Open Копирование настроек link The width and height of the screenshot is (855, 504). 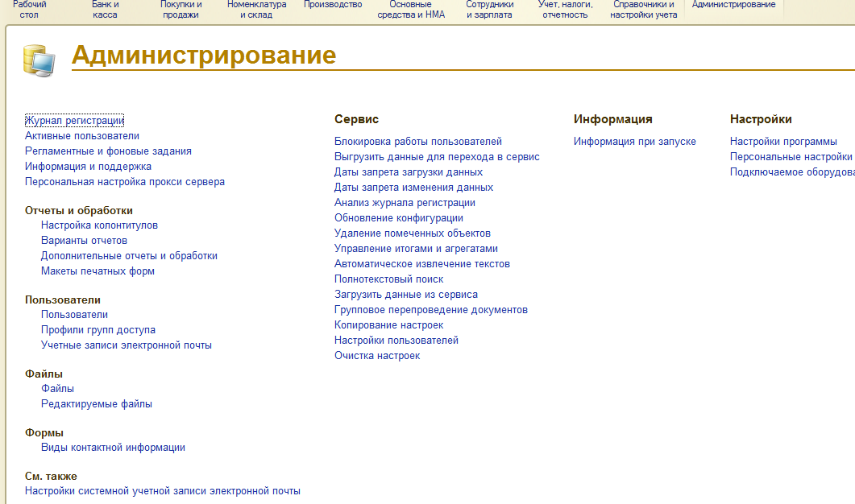[388, 324]
